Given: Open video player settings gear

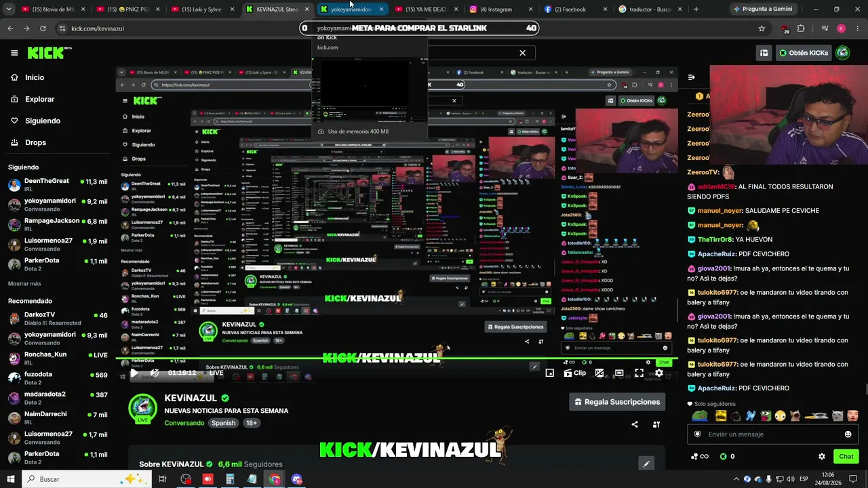Looking at the screenshot, I should 658,373.
